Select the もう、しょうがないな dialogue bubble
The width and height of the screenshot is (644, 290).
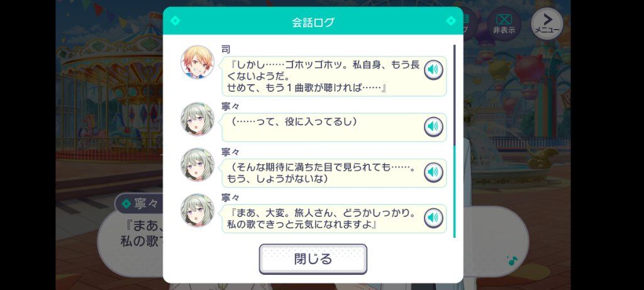334,173
